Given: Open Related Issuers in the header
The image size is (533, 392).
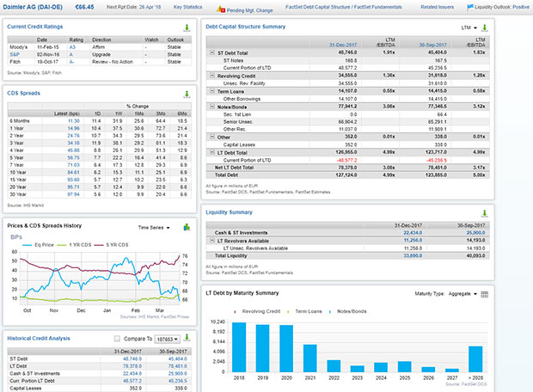Looking at the screenshot, I should coord(437,7).
